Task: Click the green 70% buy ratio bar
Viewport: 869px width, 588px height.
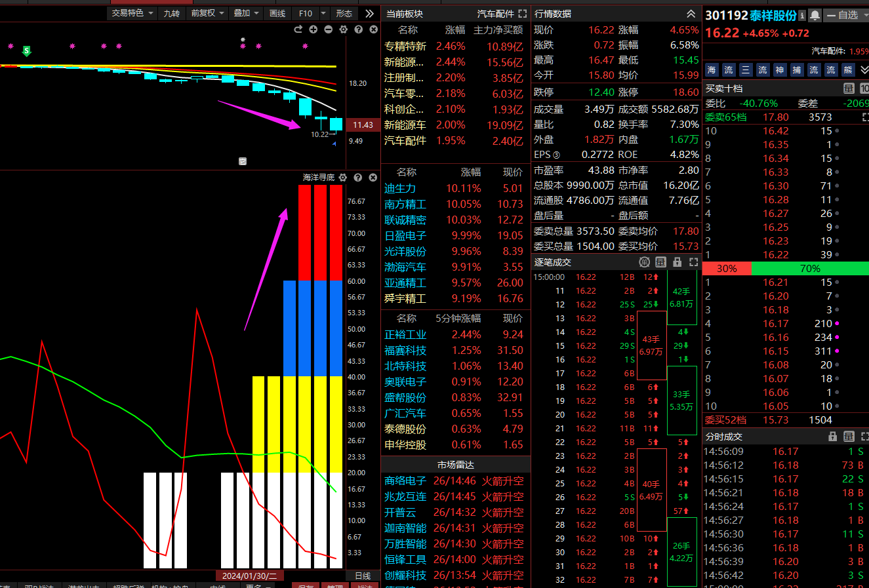Action: pos(810,269)
